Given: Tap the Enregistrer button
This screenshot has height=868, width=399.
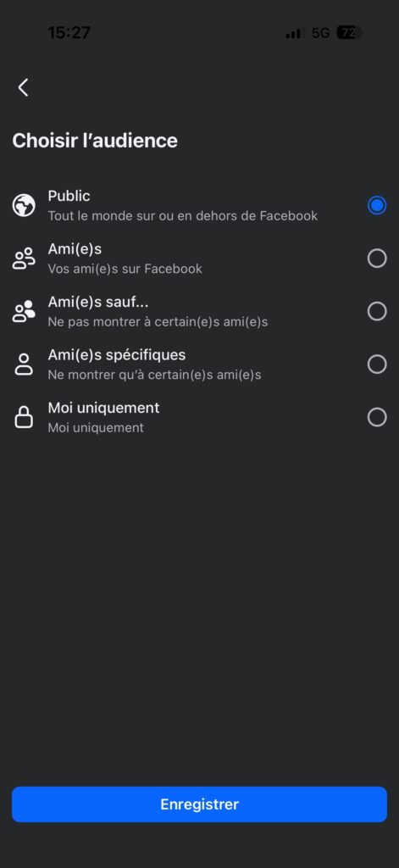Looking at the screenshot, I should tap(199, 804).
